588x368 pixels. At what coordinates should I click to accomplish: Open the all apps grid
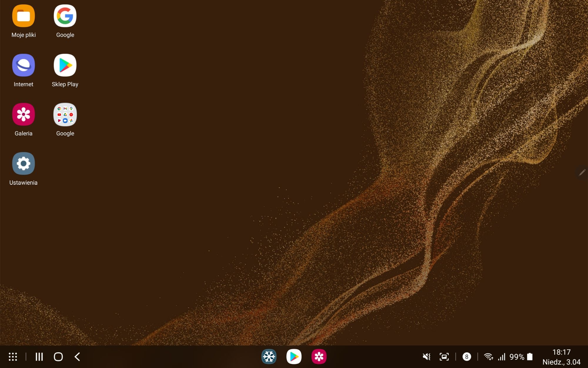[13, 357]
